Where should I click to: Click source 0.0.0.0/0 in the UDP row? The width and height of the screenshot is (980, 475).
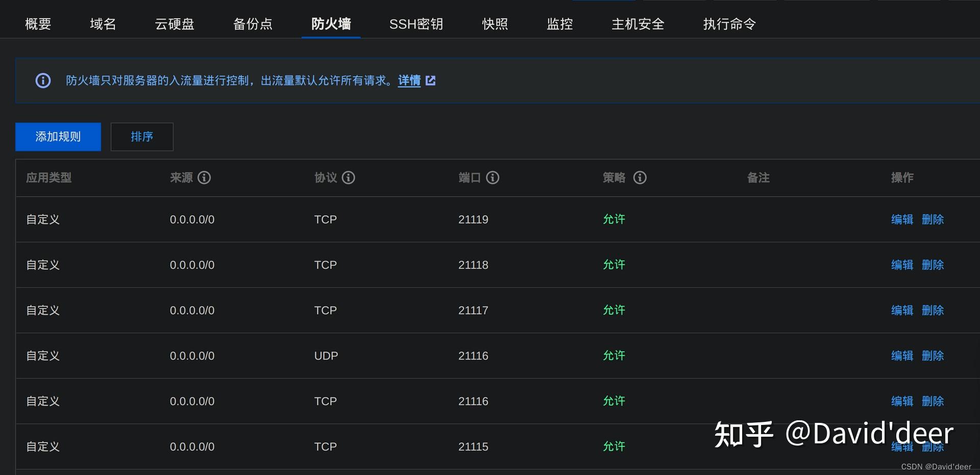click(192, 356)
